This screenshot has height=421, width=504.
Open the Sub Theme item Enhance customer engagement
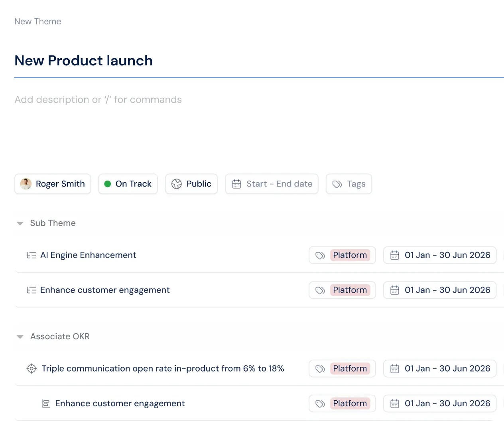click(105, 290)
